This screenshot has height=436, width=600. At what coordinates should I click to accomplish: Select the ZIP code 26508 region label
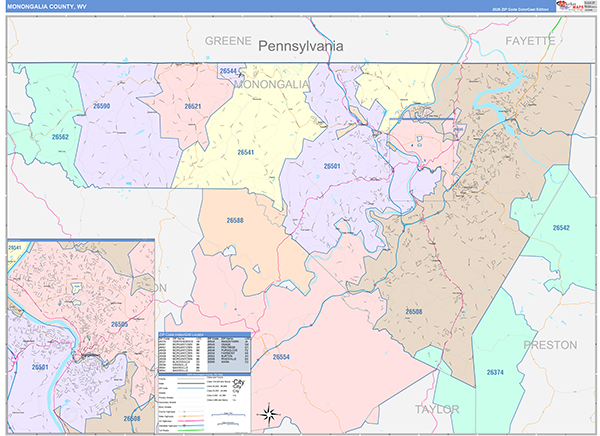tap(414, 311)
